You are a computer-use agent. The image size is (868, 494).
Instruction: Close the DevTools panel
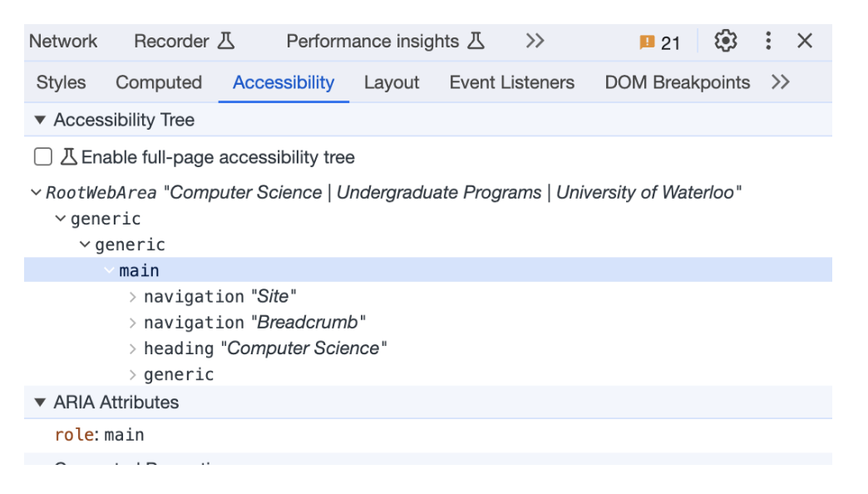804,41
